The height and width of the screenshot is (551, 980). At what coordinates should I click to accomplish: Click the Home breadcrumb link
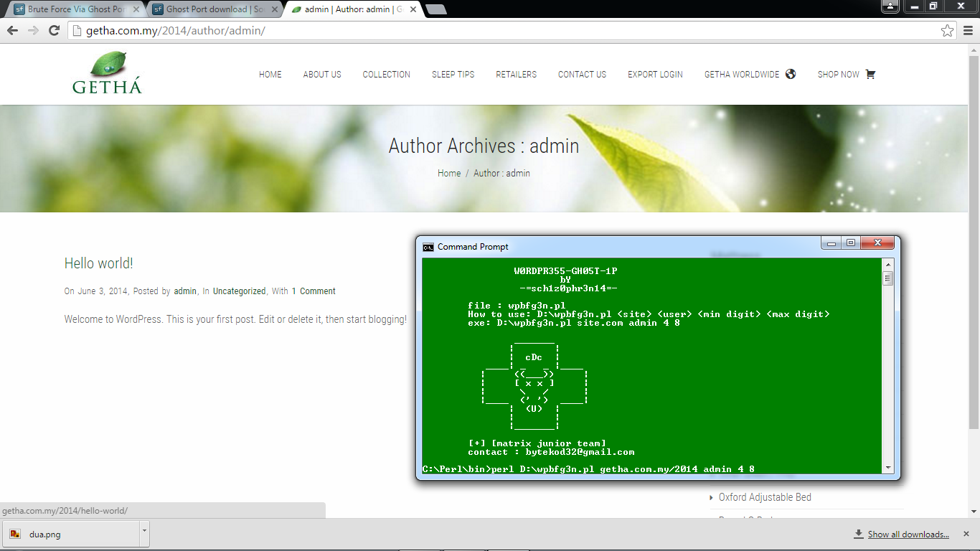point(449,173)
